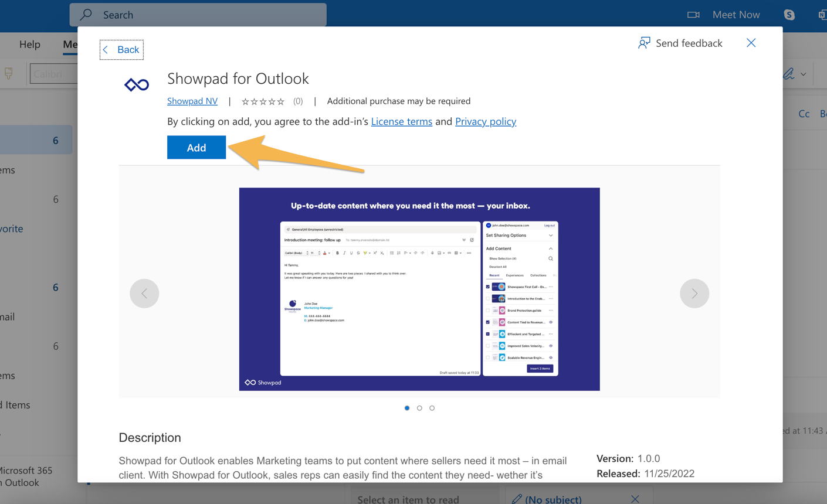Show the previous screenshot in the carousel

(x=144, y=293)
